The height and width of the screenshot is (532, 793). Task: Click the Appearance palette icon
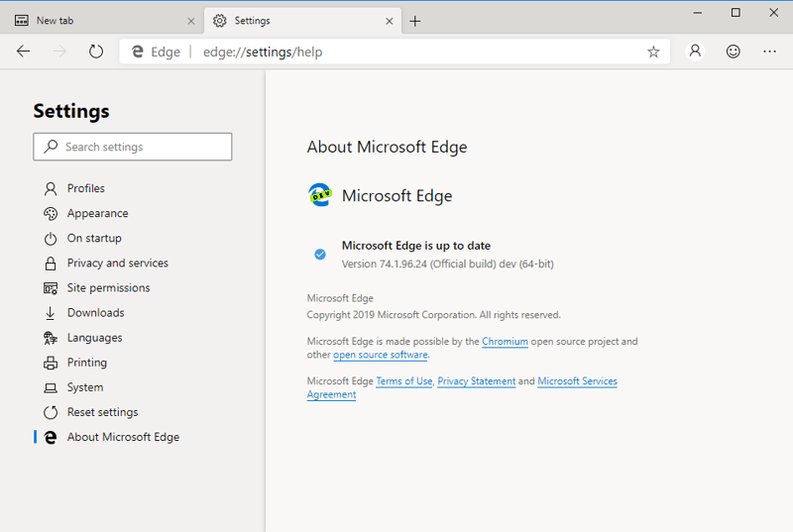(x=51, y=214)
